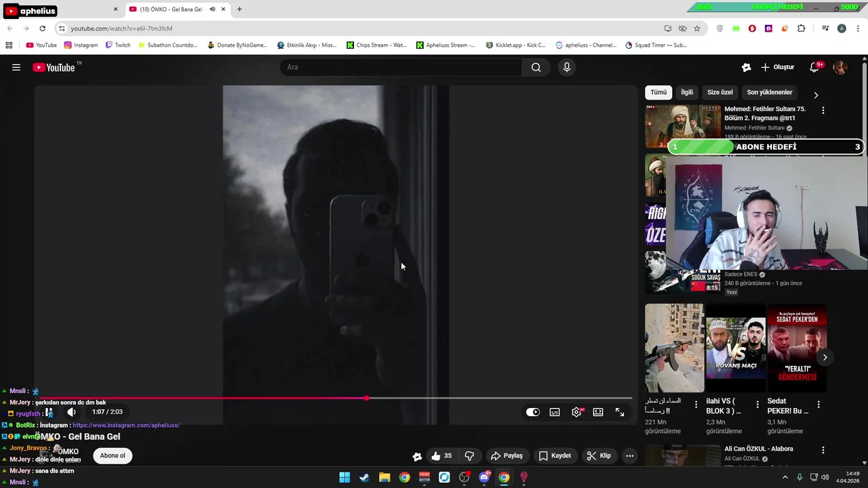Open the Chips Stream bookmark
This screenshot has height=488, width=868.
tap(376, 45)
